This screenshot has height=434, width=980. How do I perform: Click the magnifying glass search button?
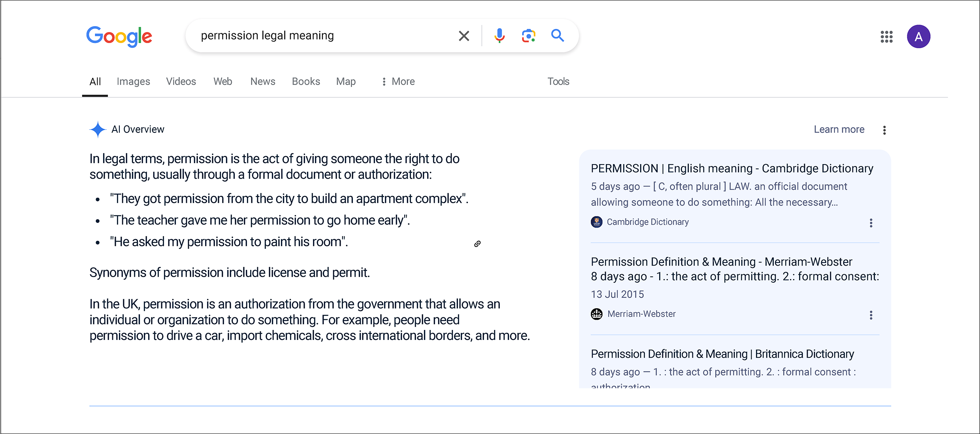click(x=557, y=36)
